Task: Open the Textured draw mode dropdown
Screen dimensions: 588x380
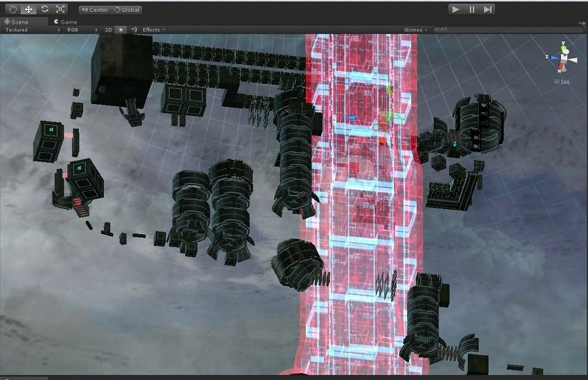Action: click(x=33, y=29)
